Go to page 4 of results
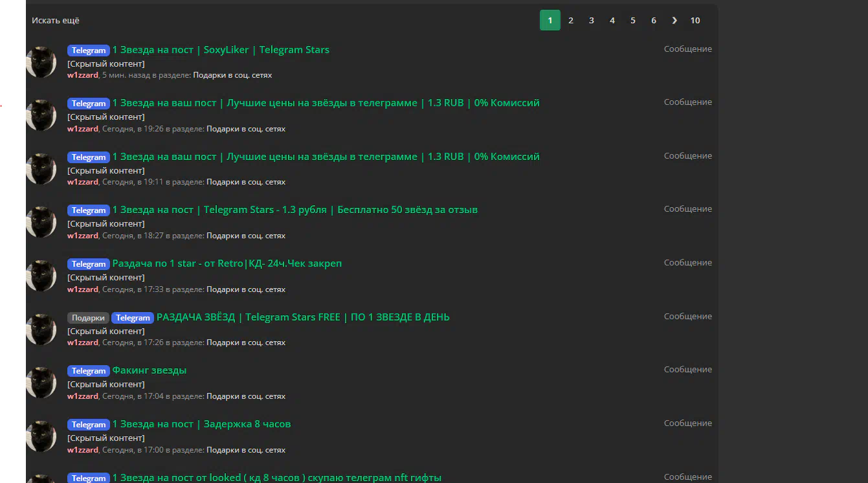This screenshot has width=868, height=483. click(612, 20)
